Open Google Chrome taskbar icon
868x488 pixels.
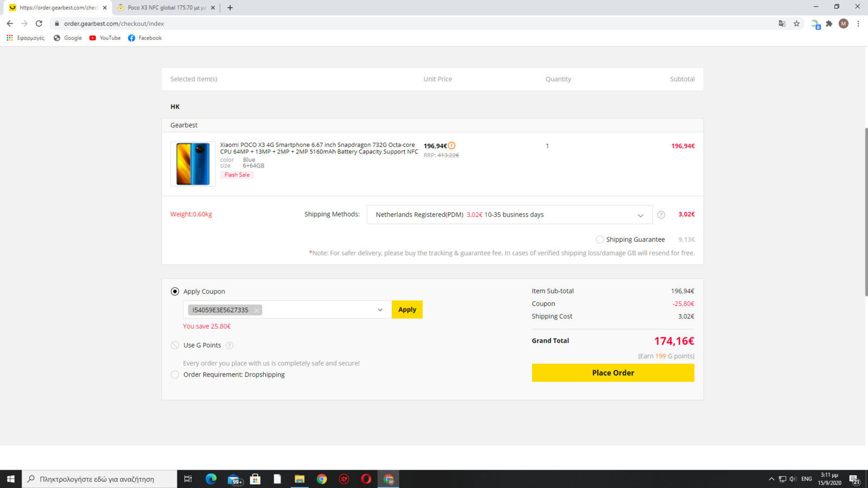click(x=322, y=479)
